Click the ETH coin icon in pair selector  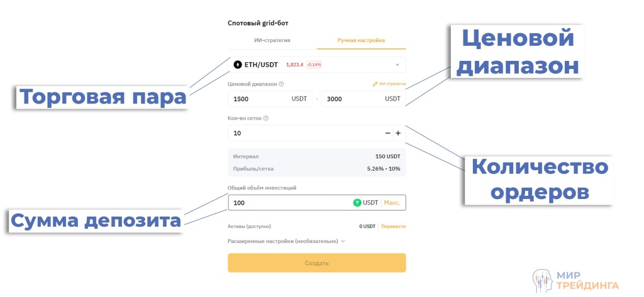[238, 65]
